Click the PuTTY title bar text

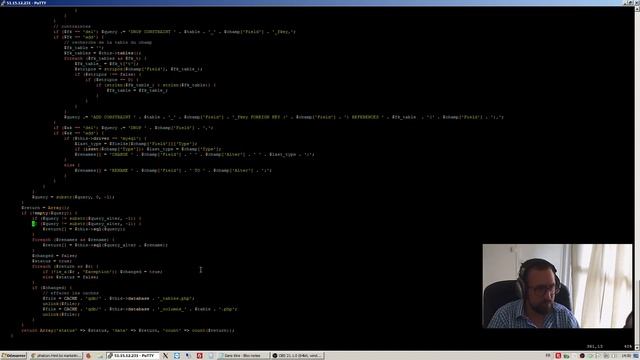(x=27, y=2)
